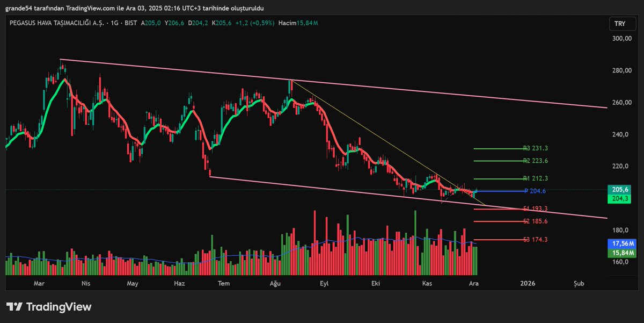Click the TRY currency button
The image size is (644, 323).
(624, 24)
